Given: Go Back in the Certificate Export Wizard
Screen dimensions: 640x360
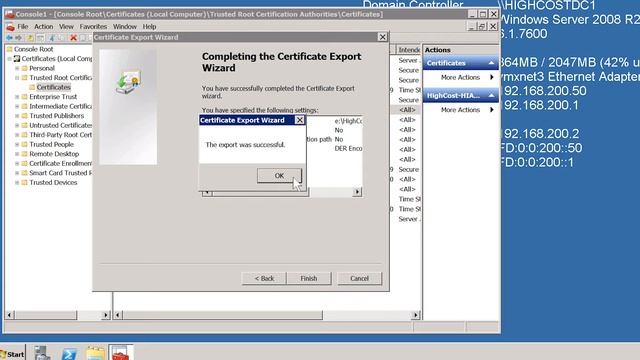Looking at the screenshot, I should click(264, 278).
